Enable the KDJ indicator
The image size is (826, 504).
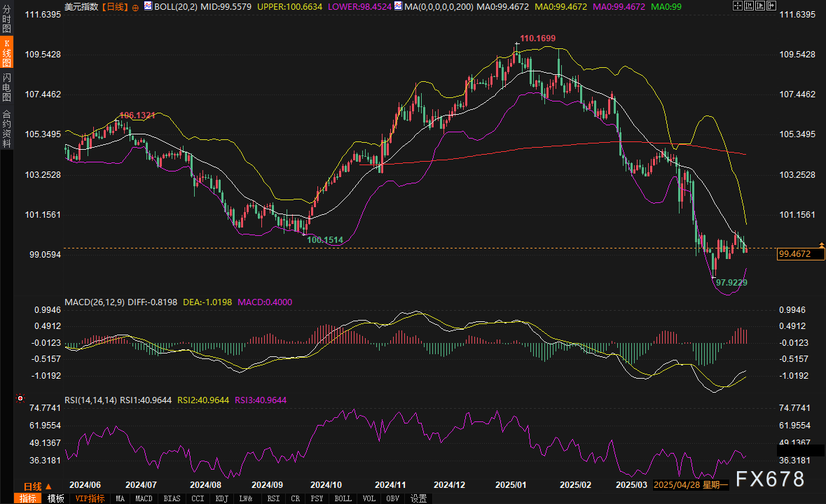coord(220,498)
